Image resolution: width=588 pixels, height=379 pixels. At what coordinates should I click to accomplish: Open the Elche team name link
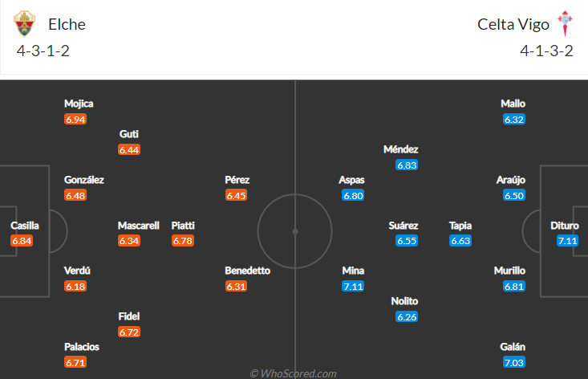(x=67, y=24)
